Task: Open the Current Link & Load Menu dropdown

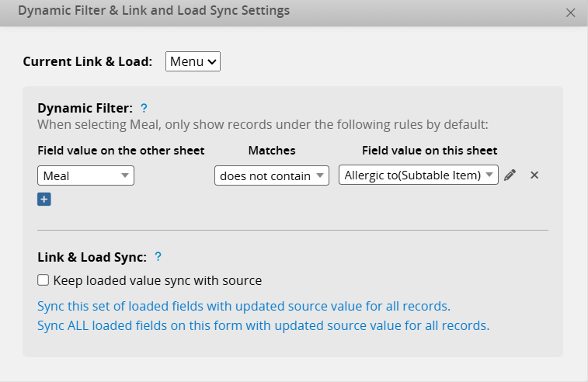Action: coord(193,61)
